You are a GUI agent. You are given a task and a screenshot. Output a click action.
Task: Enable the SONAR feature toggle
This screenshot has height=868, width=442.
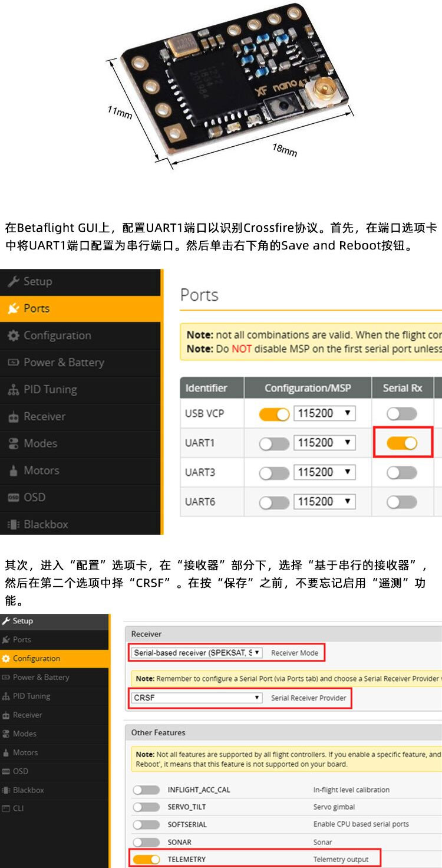[146, 842]
